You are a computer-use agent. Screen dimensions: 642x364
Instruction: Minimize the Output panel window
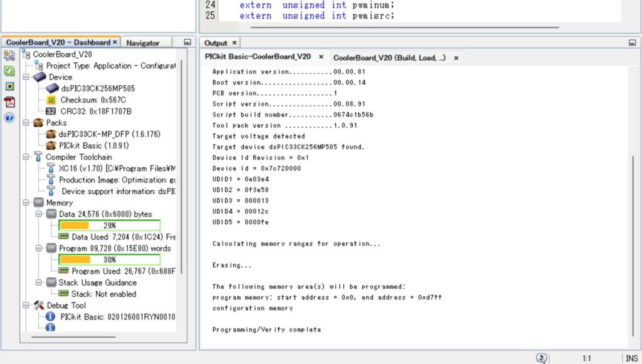pyautogui.click(x=632, y=43)
